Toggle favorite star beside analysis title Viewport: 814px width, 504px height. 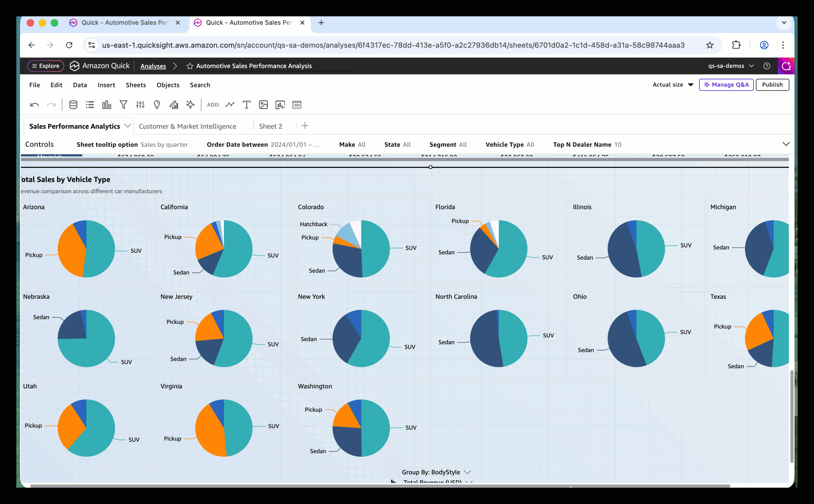click(x=190, y=66)
